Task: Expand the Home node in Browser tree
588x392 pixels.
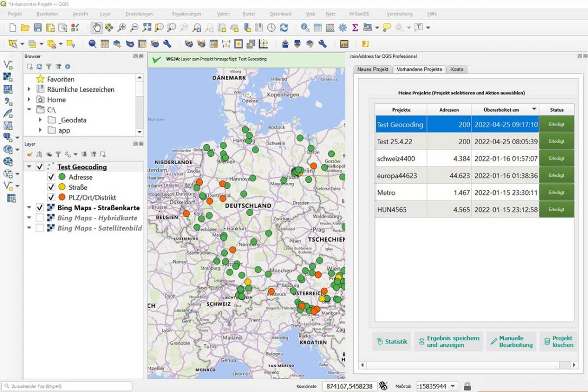Action: 29,100
